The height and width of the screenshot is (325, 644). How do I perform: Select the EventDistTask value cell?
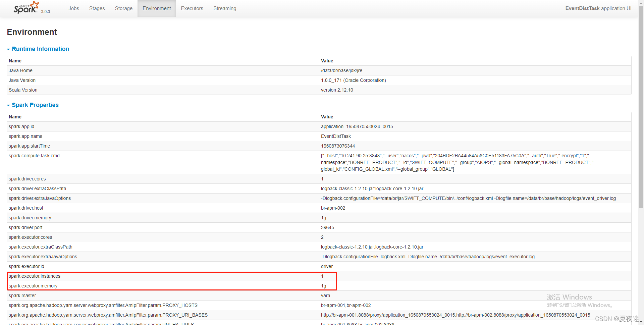pyautogui.click(x=336, y=136)
